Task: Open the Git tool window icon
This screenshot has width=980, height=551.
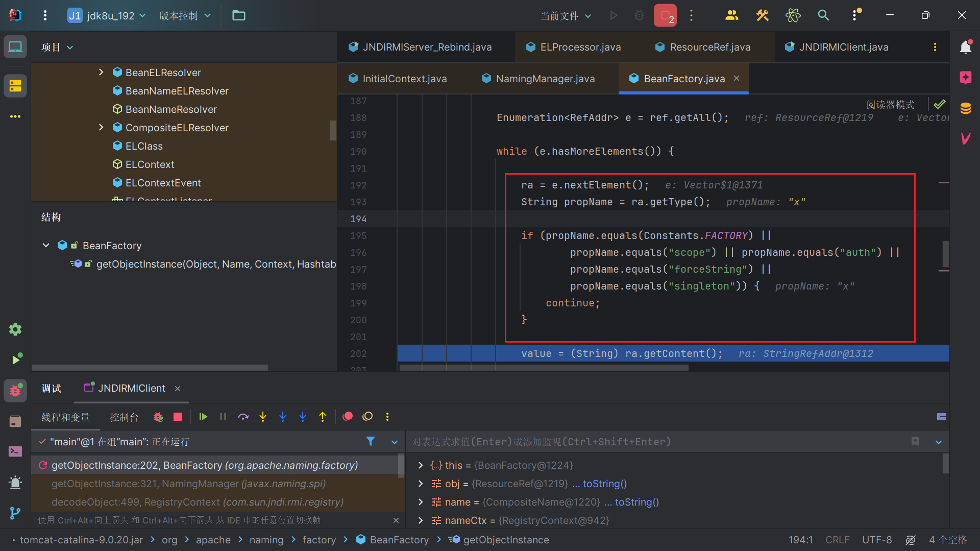Action: pos(15,513)
